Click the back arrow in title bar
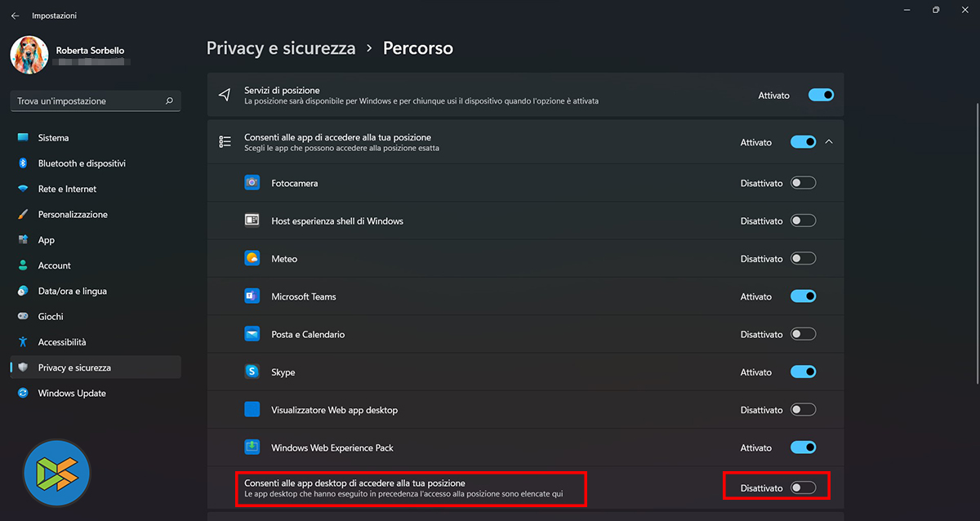 pyautogui.click(x=15, y=16)
